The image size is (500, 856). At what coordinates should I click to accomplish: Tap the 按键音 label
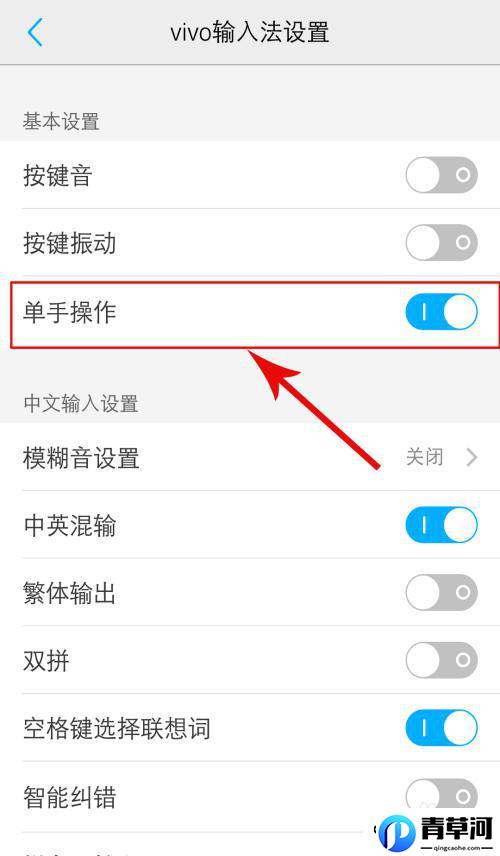(x=57, y=176)
